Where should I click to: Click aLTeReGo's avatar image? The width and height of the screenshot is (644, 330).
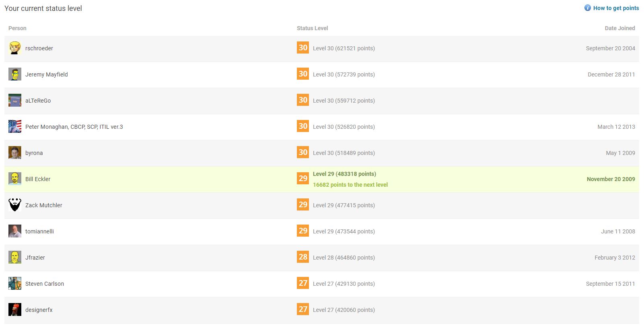coord(15,100)
